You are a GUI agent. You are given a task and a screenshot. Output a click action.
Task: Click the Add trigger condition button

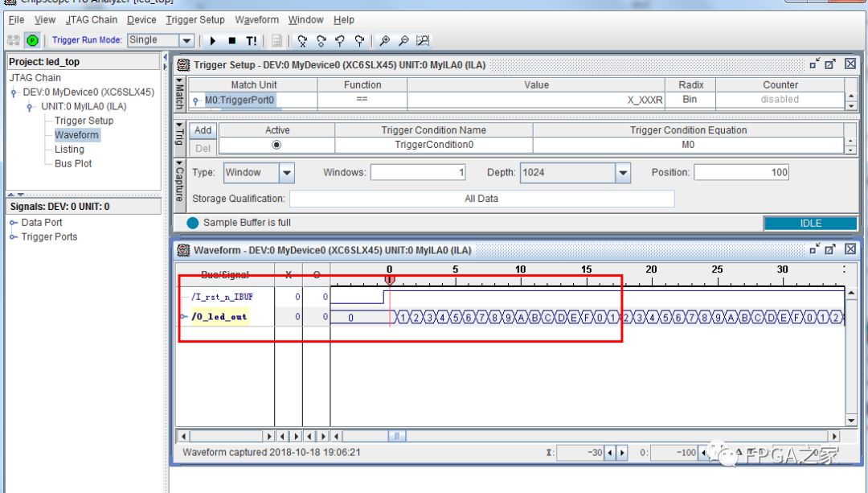point(203,130)
